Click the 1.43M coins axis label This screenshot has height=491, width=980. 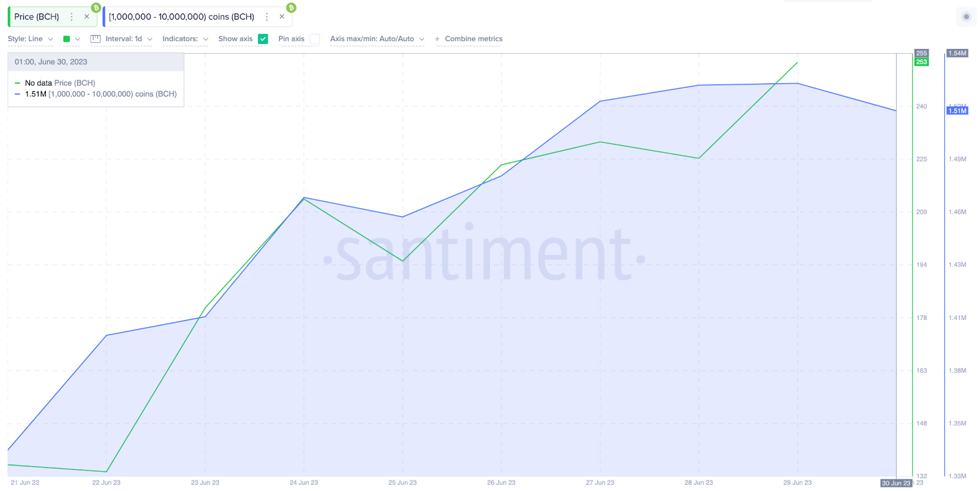pos(957,265)
